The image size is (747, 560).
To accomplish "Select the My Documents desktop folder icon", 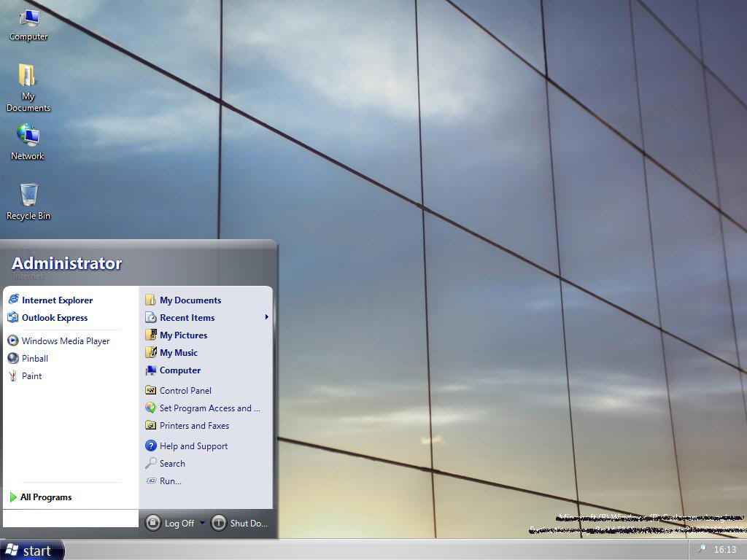I will (x=28, y=87).
